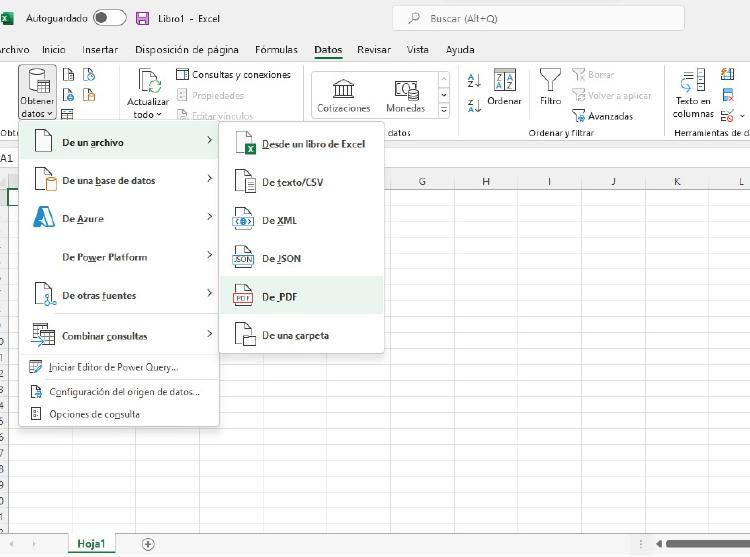Expand the De un archivo submenu
The image size is (750, 557).
(119, 142)
